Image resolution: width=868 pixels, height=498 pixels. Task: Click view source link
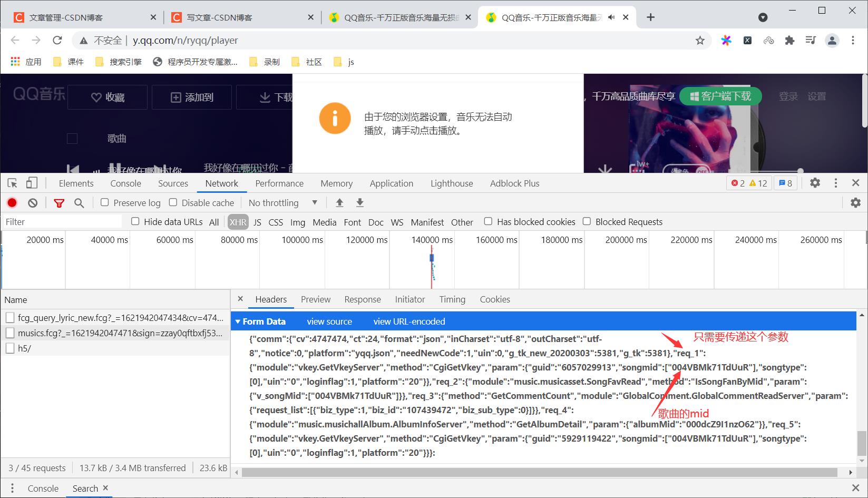click(x=329, y=321)
